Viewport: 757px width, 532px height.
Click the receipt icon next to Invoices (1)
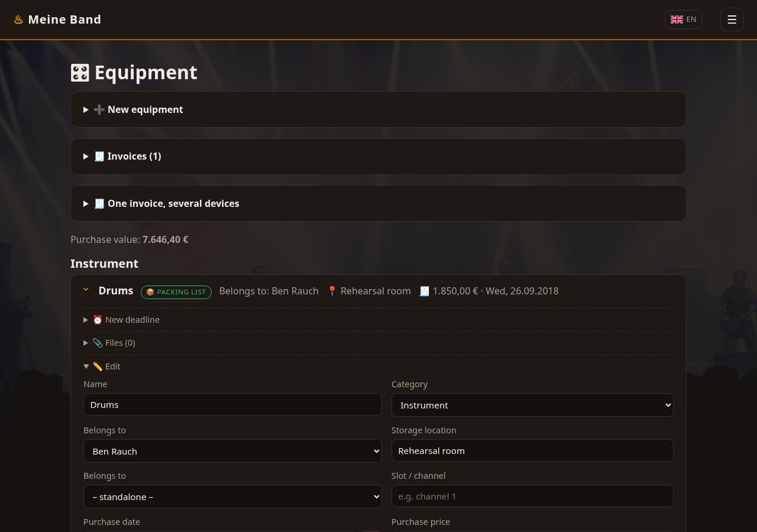(x=99, y=156)
